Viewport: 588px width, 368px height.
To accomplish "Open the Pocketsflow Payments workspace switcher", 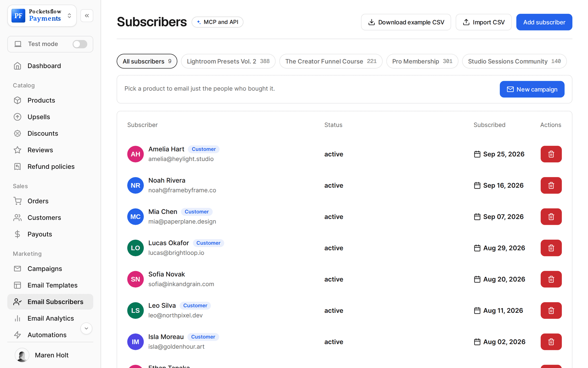I will coord(42,16).
